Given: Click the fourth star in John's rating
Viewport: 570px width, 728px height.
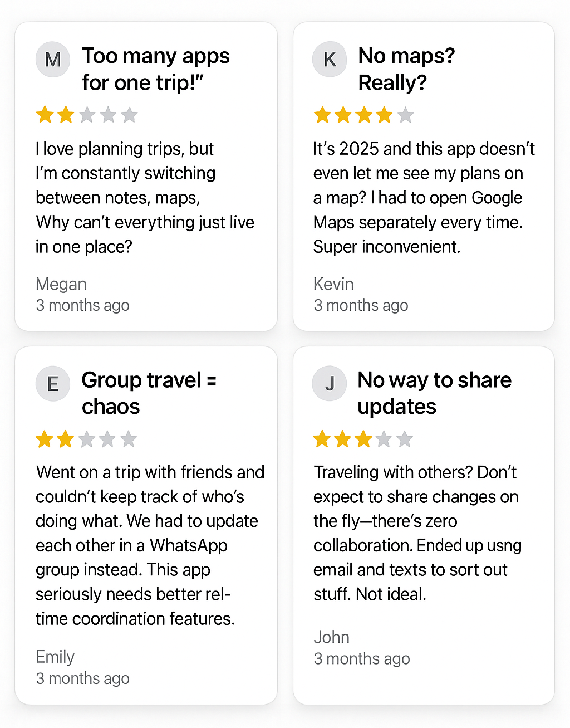Looking at the screenshot, I should coord(384,439).
